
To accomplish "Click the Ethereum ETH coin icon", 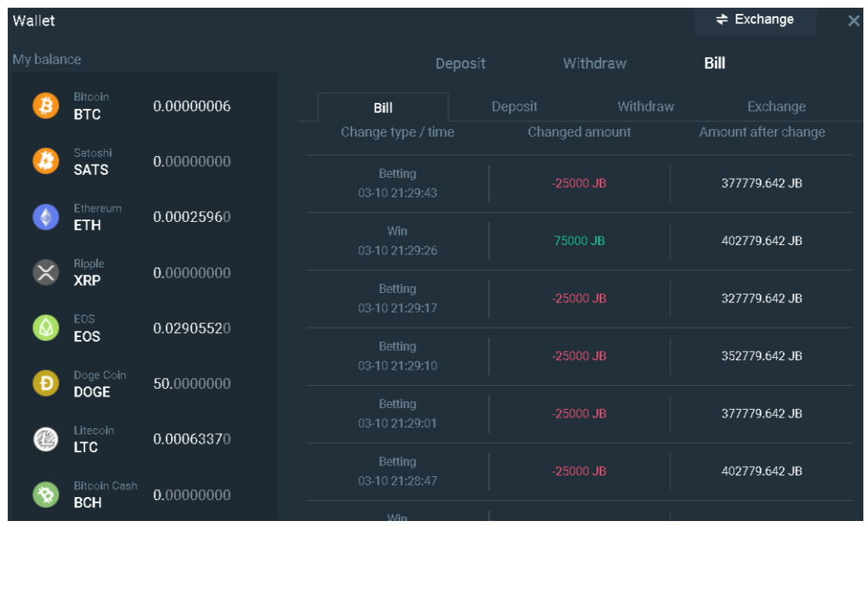I will click(x=46, y=217).
